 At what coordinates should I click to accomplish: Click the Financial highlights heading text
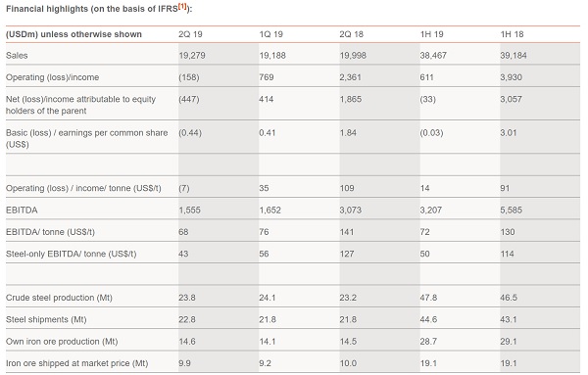pyautogui.click(x=92, y=9)
